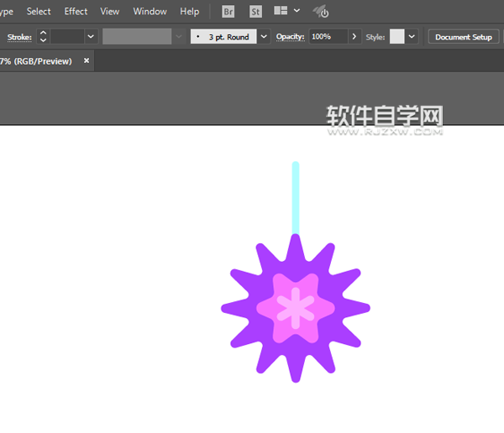Image resolution: width=504 pixels, height=433 pixels.
Task: Open the graphic Style dropdown arrow
Action: pyautogui.click(x=412, y=37)
